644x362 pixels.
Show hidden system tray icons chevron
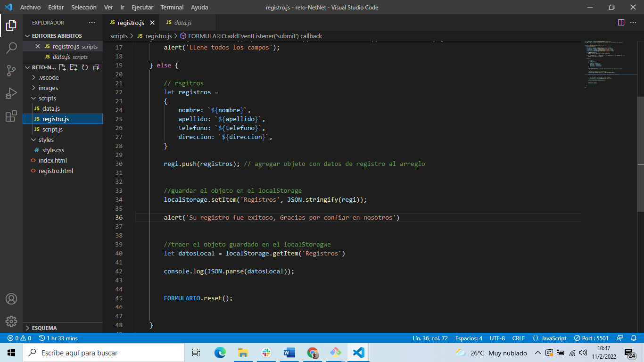pyautogui.click(x=537, y=353)
